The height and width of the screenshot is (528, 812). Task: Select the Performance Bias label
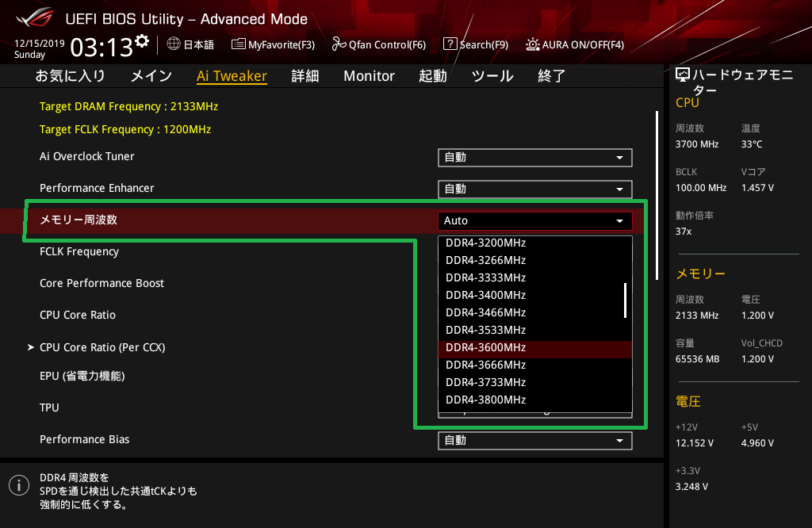click(84, 439)
